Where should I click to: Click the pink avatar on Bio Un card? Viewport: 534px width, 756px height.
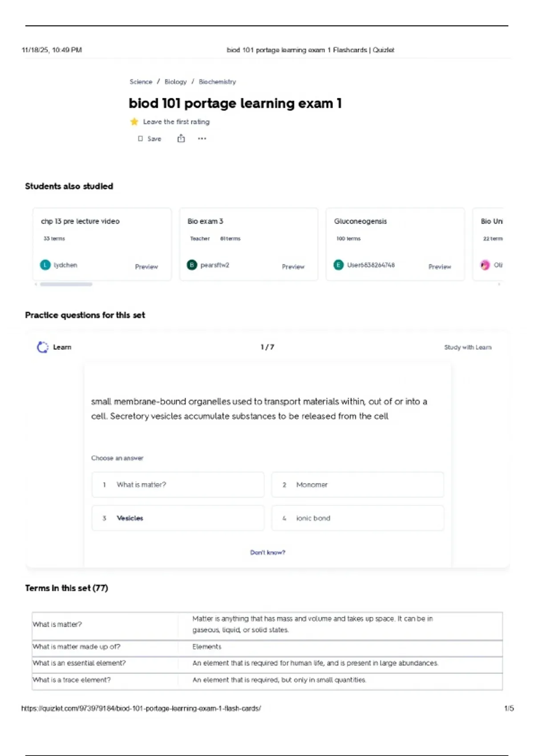485,265
